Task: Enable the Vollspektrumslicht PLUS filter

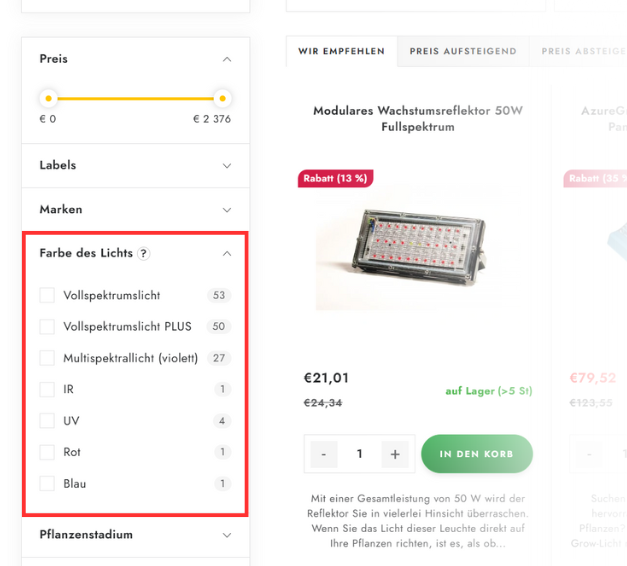Action: click(x=47, y=326)
